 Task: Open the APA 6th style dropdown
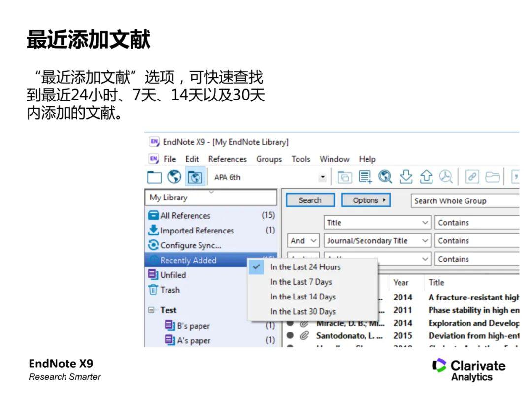pyautogui.click(x=322, y=177)
